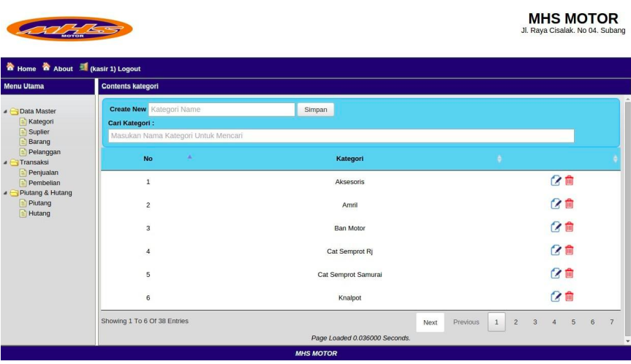Collapse the Piutang & Hutang folder
This screenshot has height=364, width=631.
coord(6,194)
